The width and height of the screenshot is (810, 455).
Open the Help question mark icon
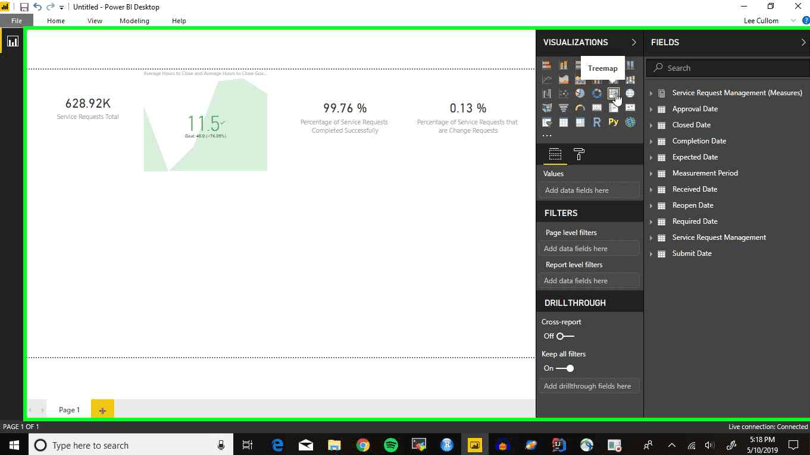click(805, 21)
